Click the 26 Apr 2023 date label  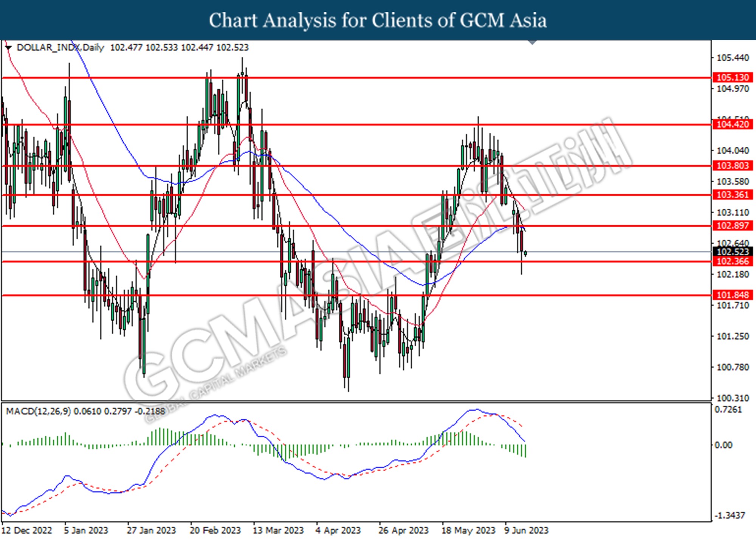point(403,530)
